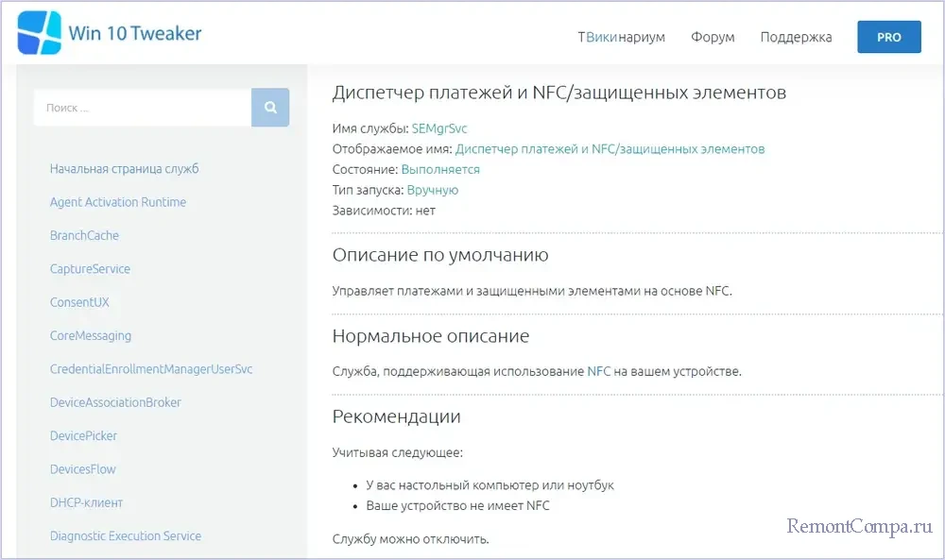Screen dimensions: 945x560
Task: Select CaptureService from the list
Action: tap(90, 269)
